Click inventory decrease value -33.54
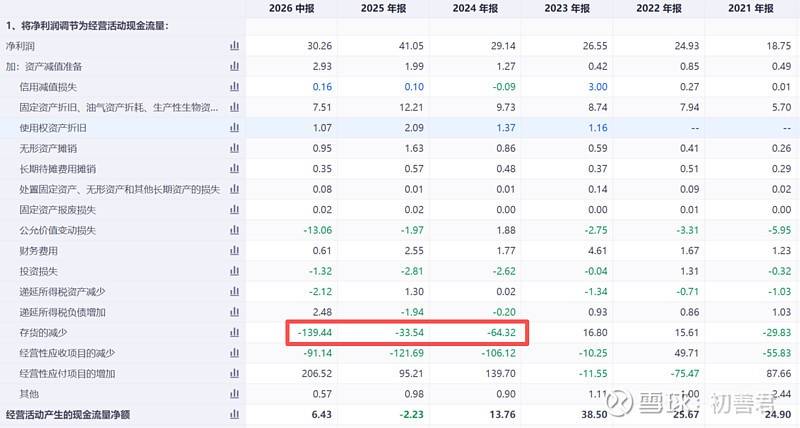 click(409, 333)
